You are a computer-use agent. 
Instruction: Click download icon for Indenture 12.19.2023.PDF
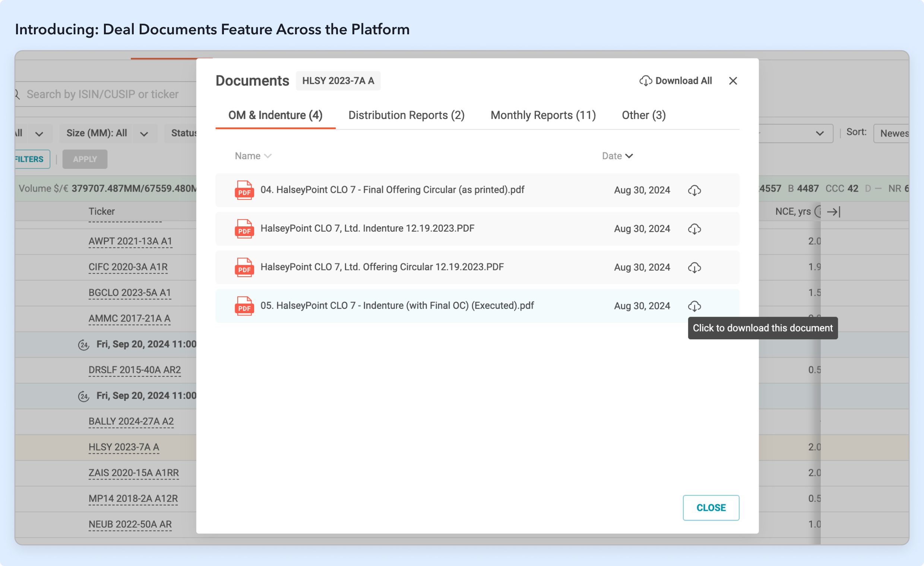694,229
